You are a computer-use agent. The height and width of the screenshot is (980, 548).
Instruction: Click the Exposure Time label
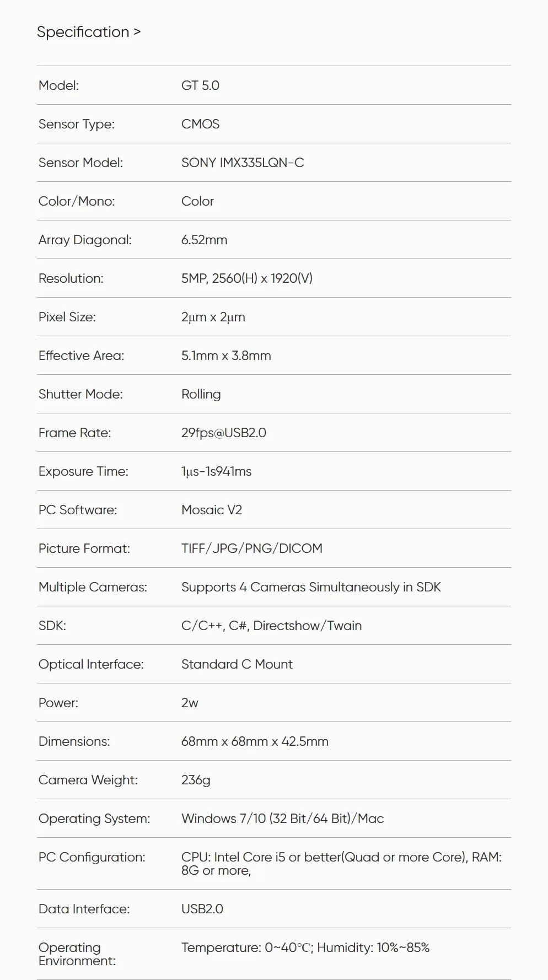pos(83,471)
